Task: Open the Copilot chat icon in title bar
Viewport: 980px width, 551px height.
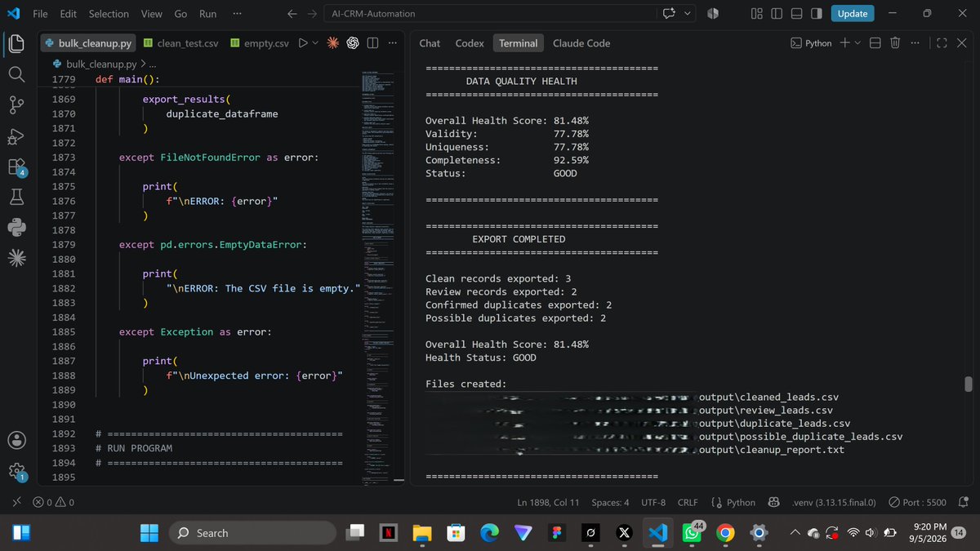Action: [x=670, y=14]
